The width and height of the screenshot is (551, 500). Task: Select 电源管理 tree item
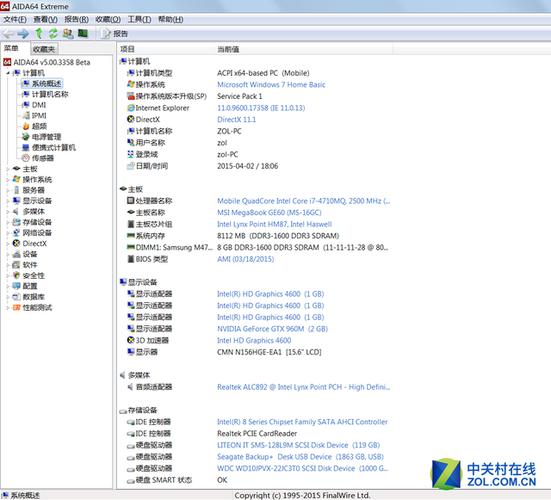pyautogui.click(x=46, y=137)
